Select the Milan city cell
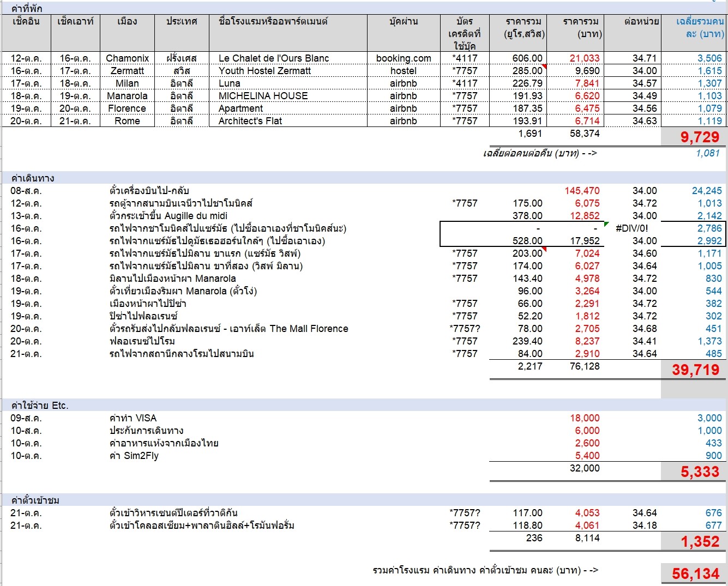The width and height of the screenshot is (728, 586). [x=127, y=83]
